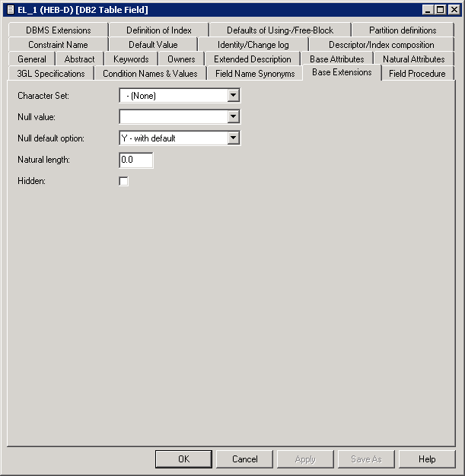Viewport: 465px width, 476px height.
Task: Select the Identity/Change log tab
Action: [253, 45]
